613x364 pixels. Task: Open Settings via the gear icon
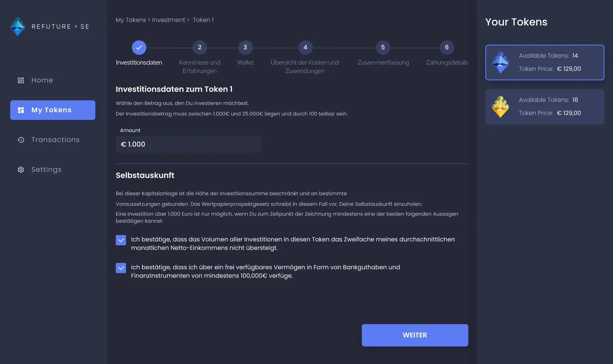point(20,170)
